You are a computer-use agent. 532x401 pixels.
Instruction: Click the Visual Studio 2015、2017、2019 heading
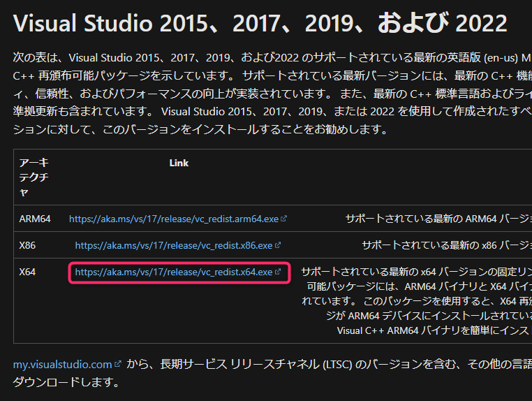click(260, 23)
